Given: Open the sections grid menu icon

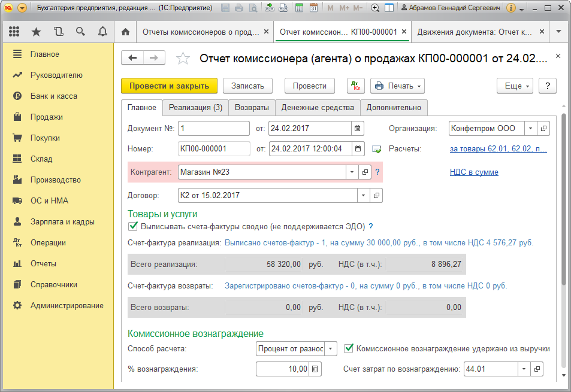Looking at the screenshot, I should [x=14, y=32].
